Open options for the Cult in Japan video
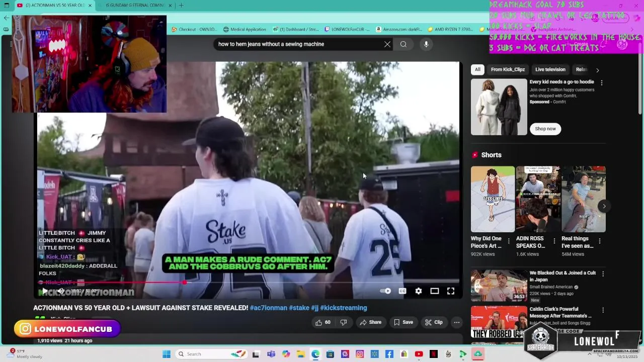644x362 pixels. [x=603, y=274]
